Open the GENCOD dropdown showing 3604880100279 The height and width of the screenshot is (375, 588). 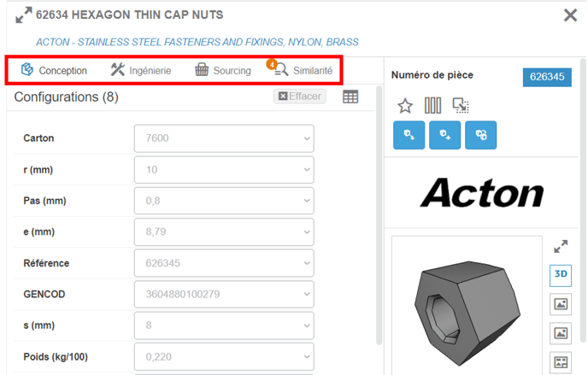[x=224, y=294]
